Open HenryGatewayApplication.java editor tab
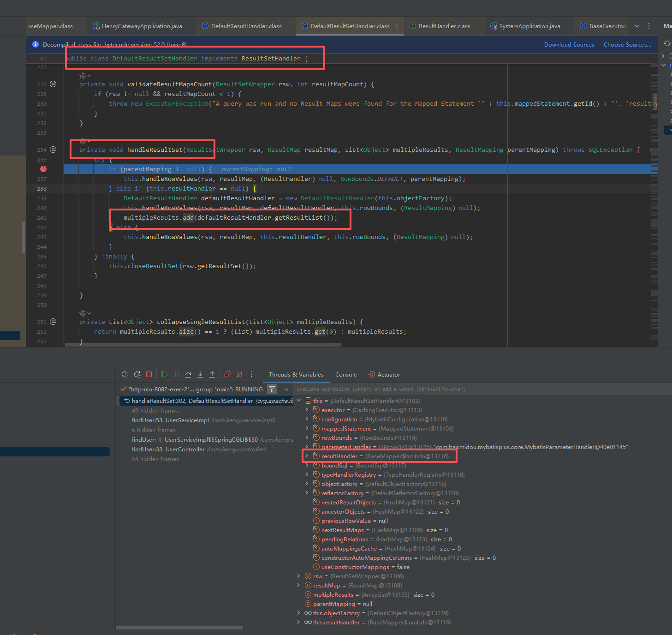Viewport: 672px width, 635px height. 137,26
